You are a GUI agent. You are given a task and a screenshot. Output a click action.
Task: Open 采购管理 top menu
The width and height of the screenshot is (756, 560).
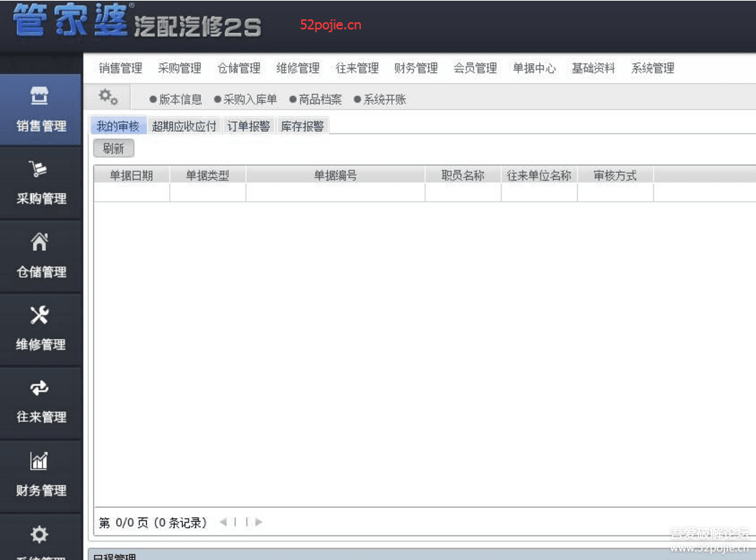(180, 68)
